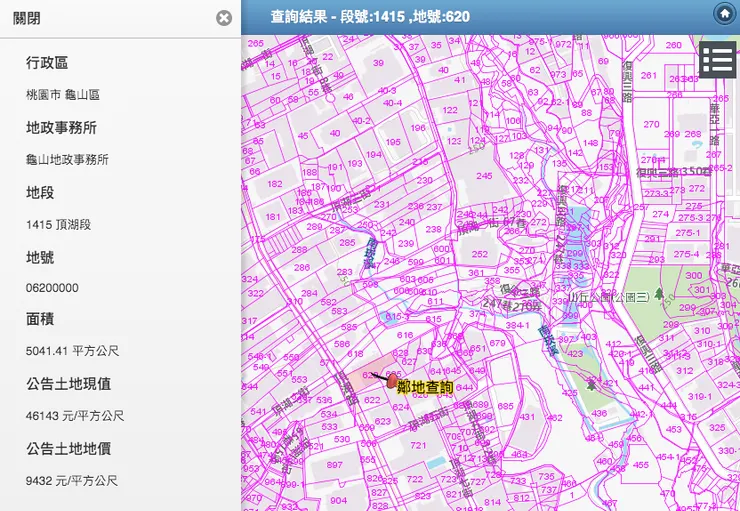The height and width of the screenshot is (511, 740).
Task: Select parcel 431 on the map
Action: coord(527,418)
